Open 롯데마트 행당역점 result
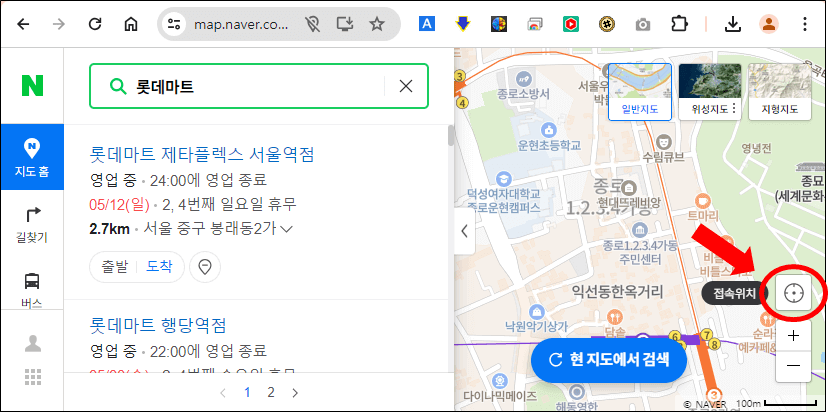The image size is (828, 412). click(158, 325)
